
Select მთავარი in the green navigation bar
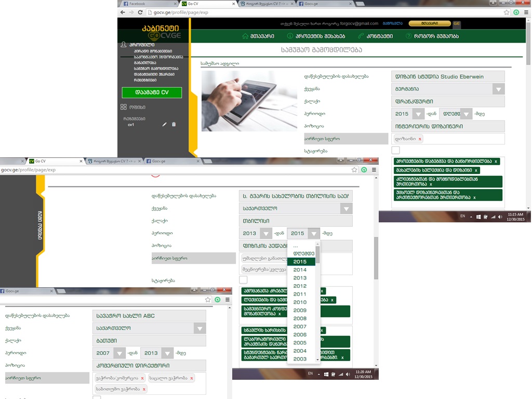pyautogui.click(x=258, y=36)
